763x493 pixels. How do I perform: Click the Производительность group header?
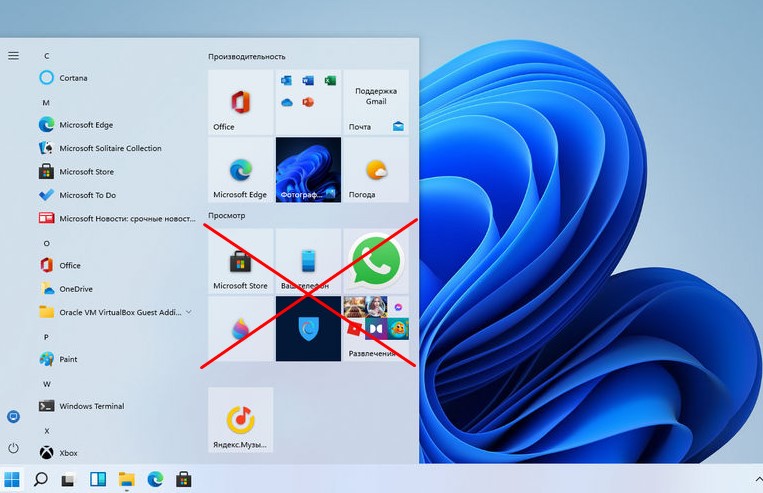click(x=247, y=56)
